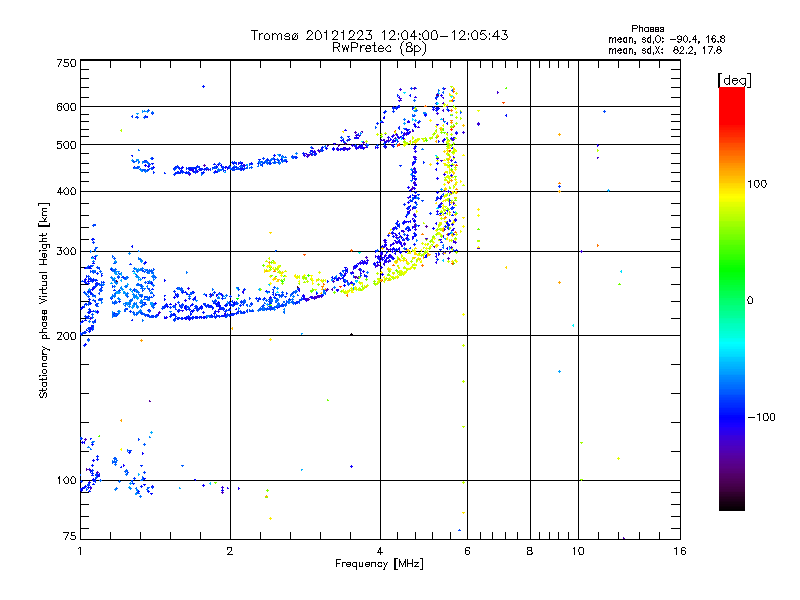800x600 pixels.
Task: Click the y-axis tick label '200'
Action: point(66,336)
